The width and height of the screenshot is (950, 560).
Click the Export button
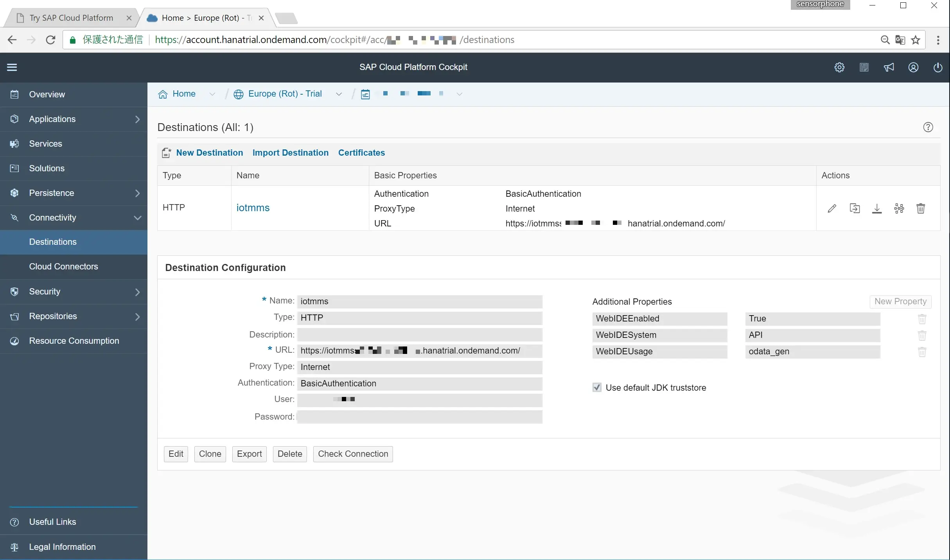click(250, 454)
